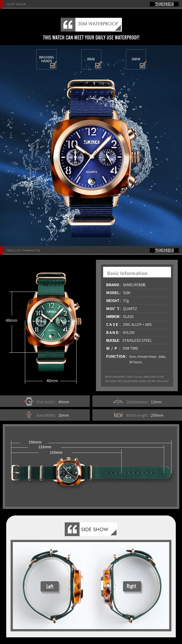Click the left side view watch image
The image size is (182, 644).
click(x=53, y=585)
